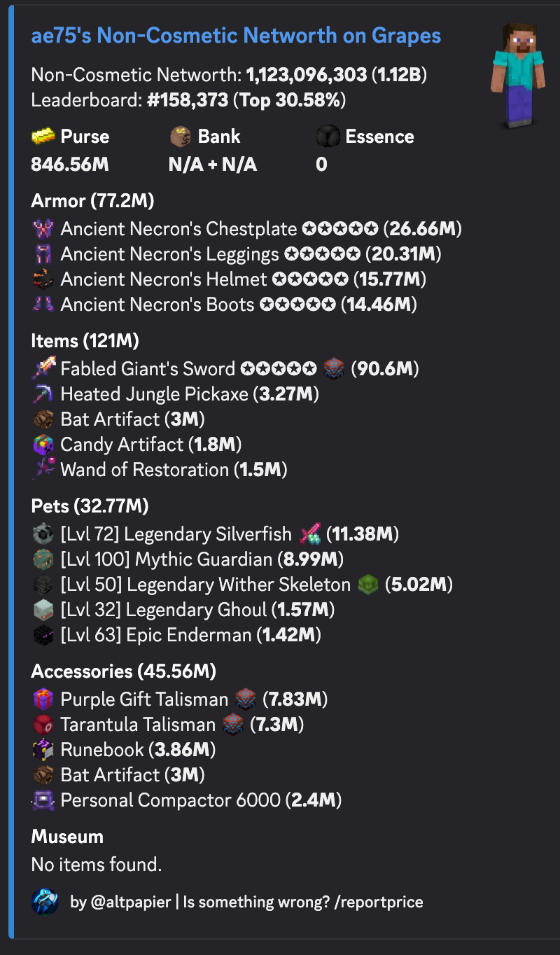Click the Mythic Guardian pet icon
The width and height of the screenshot is (560, 955).
43,559
